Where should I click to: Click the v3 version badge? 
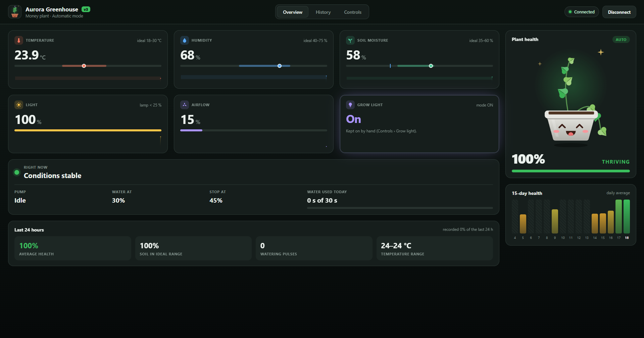pyautogui.click(x=86, y=9)
